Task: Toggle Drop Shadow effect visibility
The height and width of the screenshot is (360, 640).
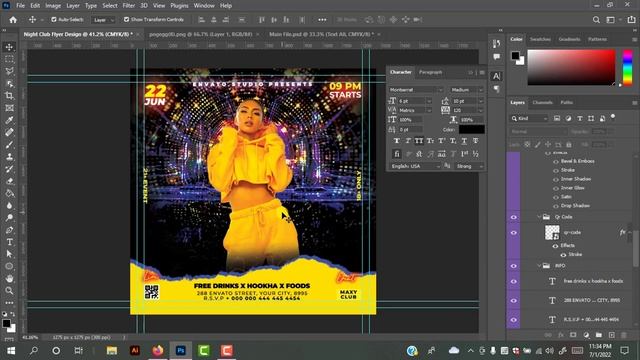Action: click(556, 206)
